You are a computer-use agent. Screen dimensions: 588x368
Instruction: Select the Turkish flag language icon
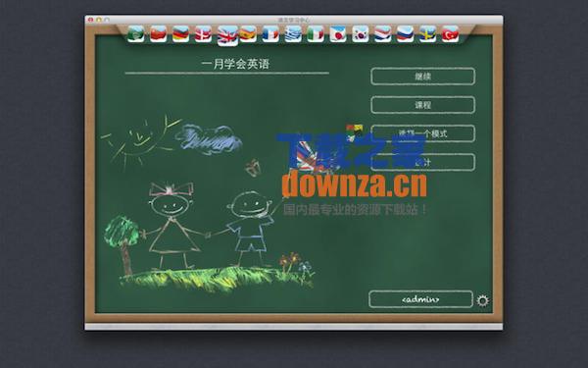tap(451, 33)
